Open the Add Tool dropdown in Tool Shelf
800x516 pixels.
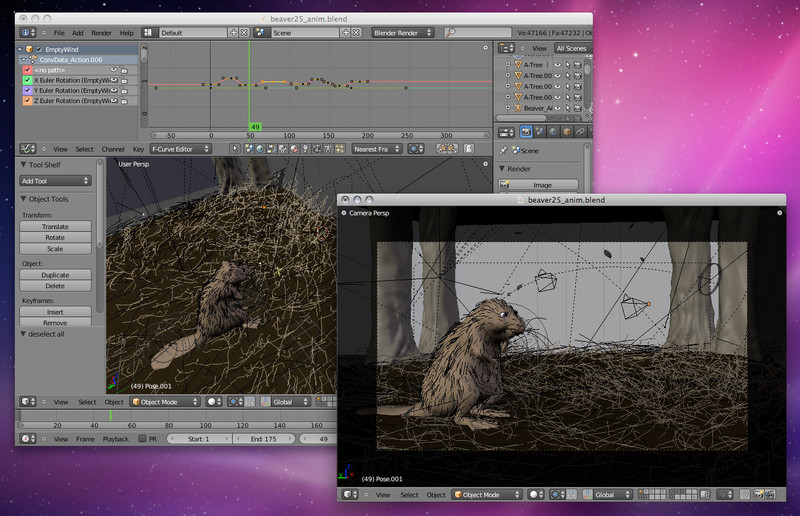coord(56,181)
